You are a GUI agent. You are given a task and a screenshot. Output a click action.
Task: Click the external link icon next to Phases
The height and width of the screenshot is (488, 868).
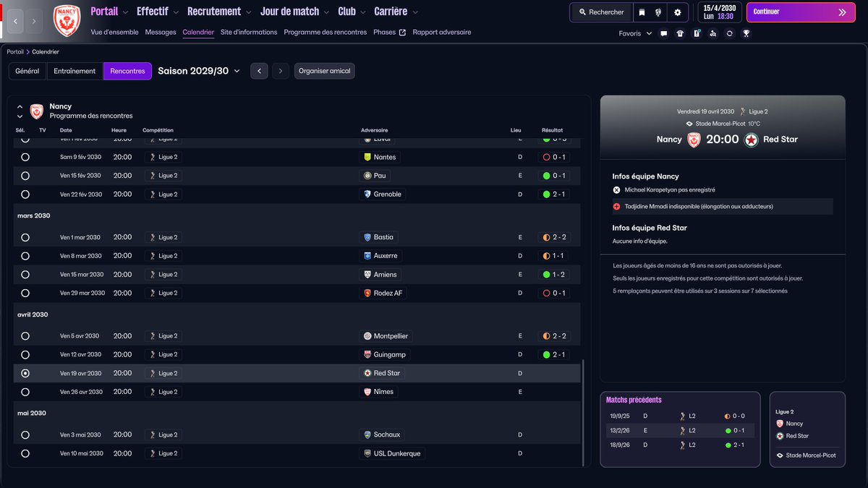coord(402,33)
